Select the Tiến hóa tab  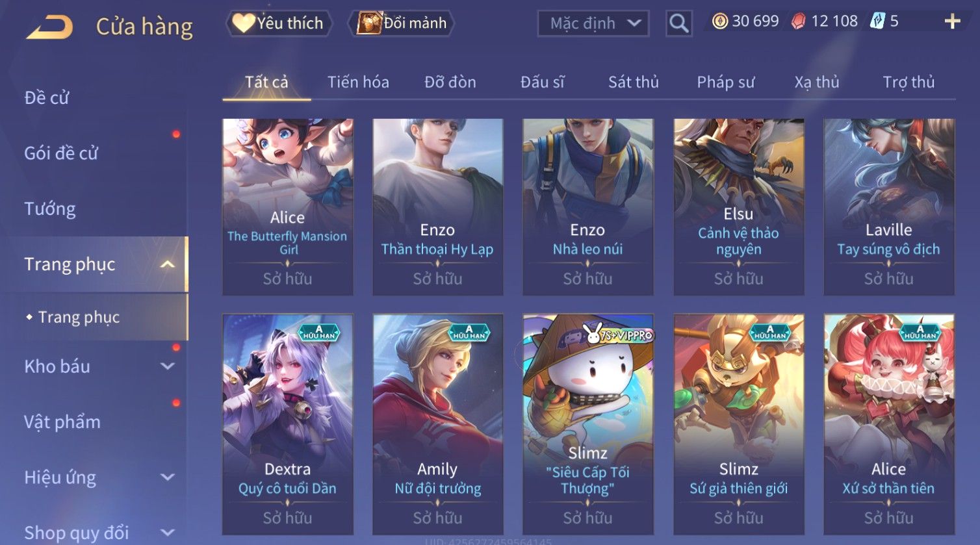pyautogui.click(x=358, y=82)
